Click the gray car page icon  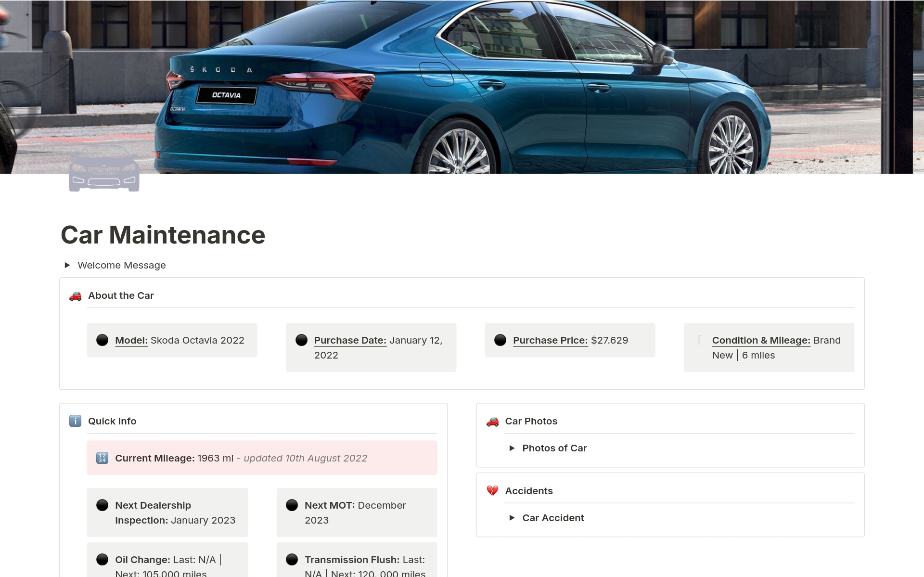pos(104,169)
